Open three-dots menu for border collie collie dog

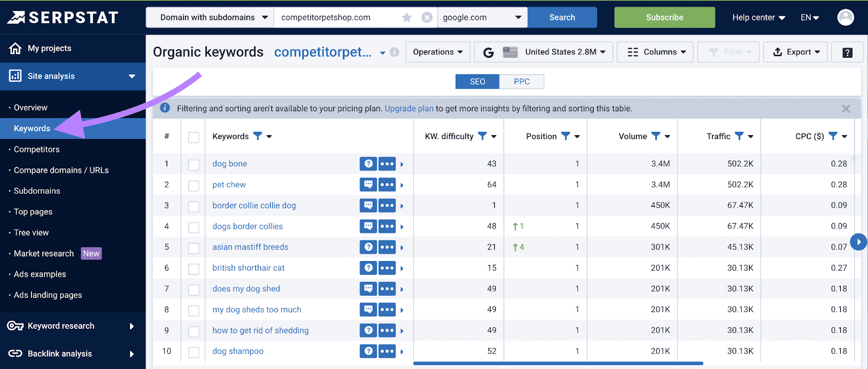[x=387, y=206]
